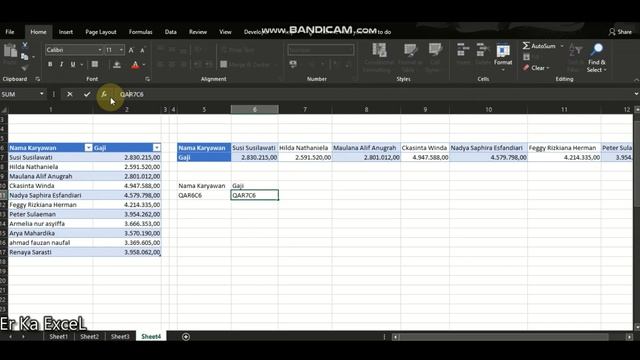Viewport: 640px width, 360px height.
Task: Click the Merge & Center icon
Action: point(224,64)
